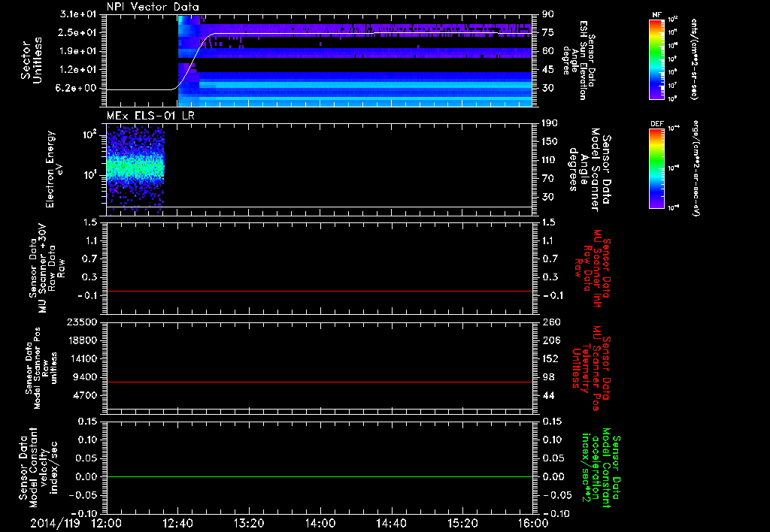770x532 pixels.
Task: Click the 'cnts/(cm**2-sr-sec)' units label
Action: (694, 59)
